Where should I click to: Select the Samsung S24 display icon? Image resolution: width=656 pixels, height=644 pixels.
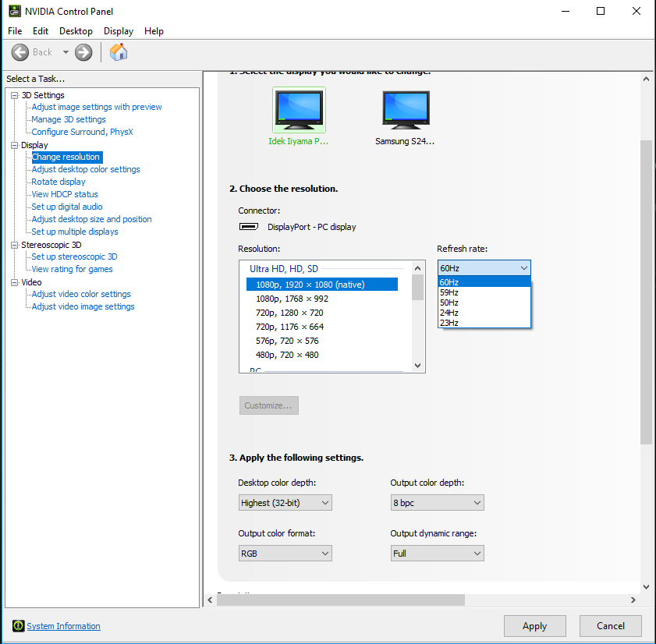(x=406, y=110)
